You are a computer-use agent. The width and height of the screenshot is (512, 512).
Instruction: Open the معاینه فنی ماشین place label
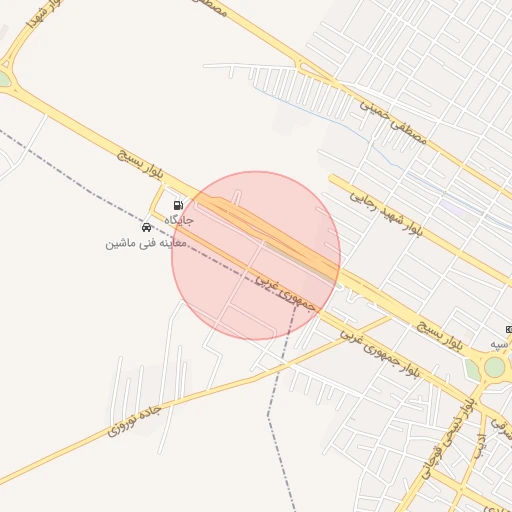[146, 243]
